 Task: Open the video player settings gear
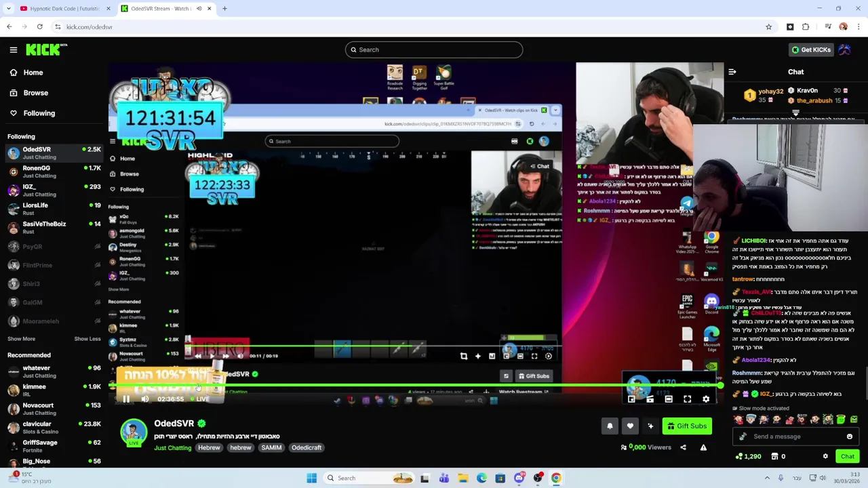(x=706, y=399)
